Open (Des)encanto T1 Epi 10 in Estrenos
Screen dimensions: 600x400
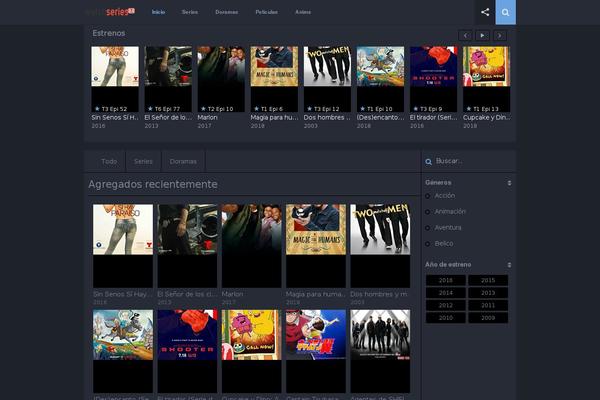380,79
